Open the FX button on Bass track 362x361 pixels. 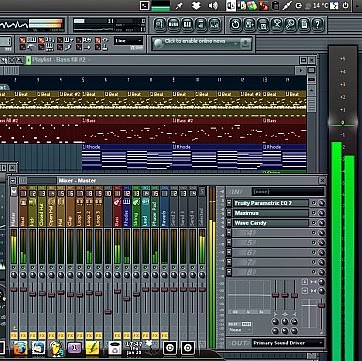click(x=117, y=335)
